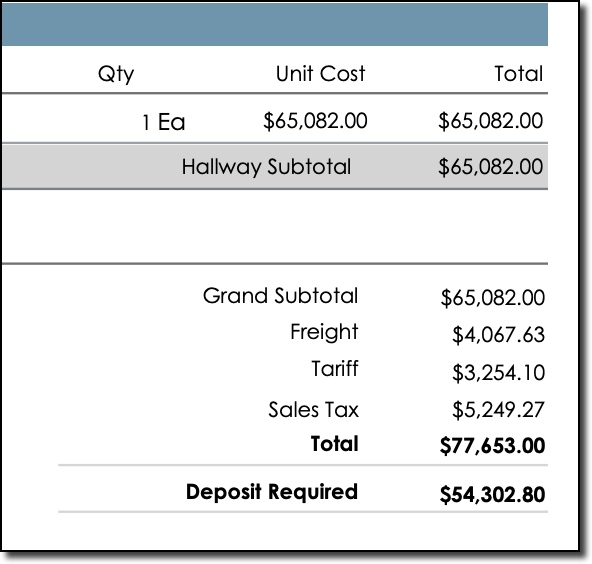Click the Tariff label
592x564 pixels.
coord(335,368)
